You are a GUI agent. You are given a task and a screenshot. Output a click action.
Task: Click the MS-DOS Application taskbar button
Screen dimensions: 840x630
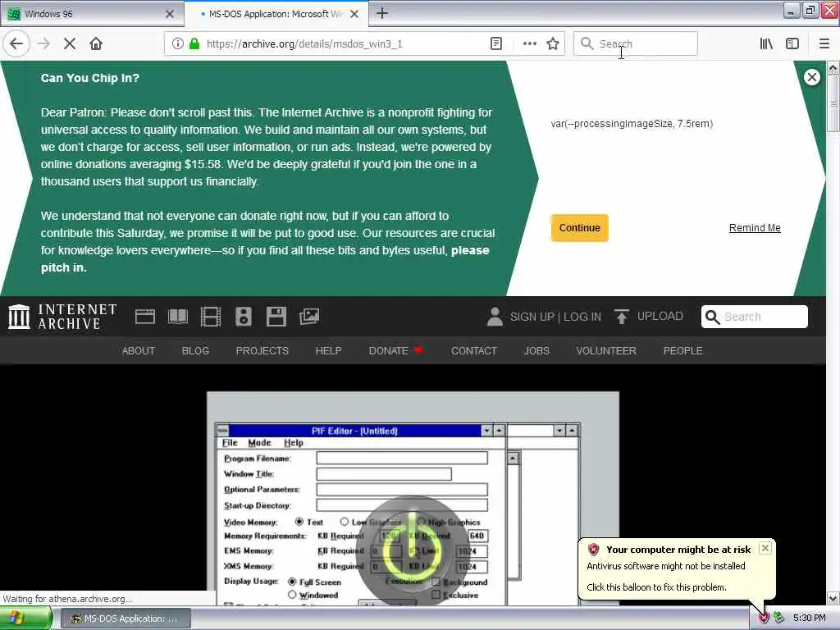[x=125, y=619]
